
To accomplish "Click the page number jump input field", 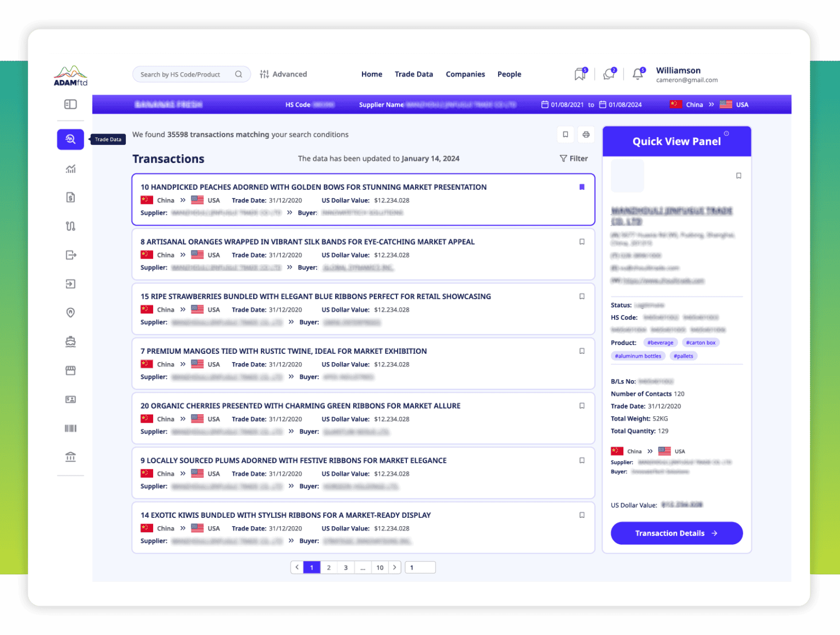I will pos(420,567).
